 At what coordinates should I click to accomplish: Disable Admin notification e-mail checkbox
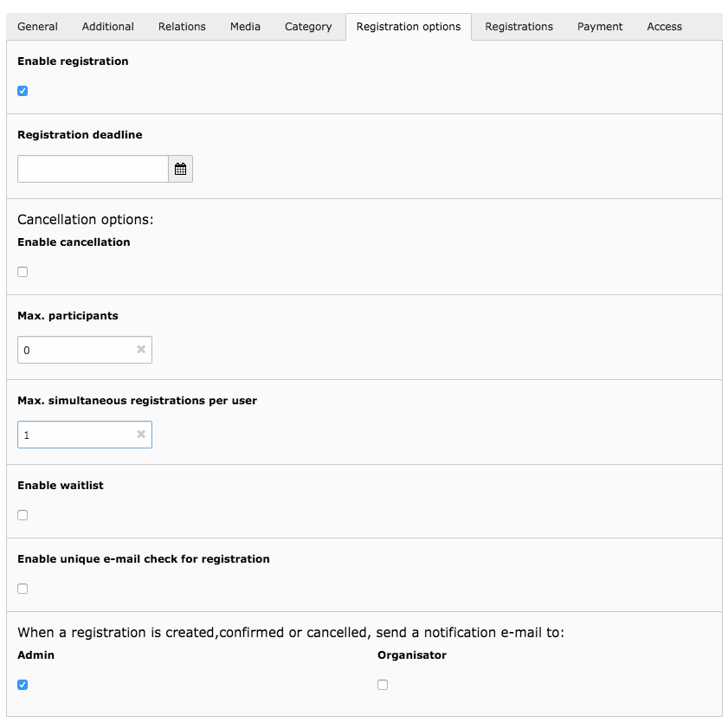click(23, 685)
